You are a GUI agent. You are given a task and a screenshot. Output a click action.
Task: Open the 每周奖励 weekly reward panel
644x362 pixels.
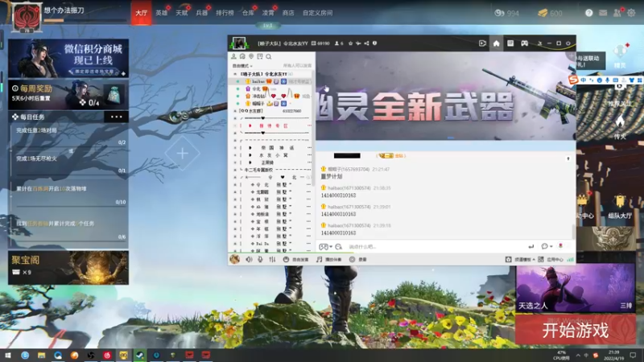(x=68, y=95)
